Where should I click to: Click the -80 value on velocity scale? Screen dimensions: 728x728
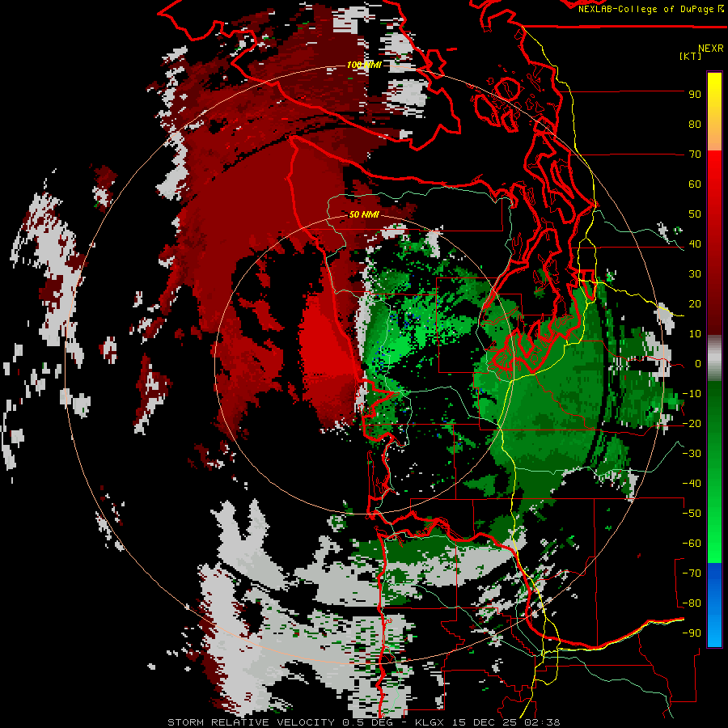pyautogui.click(x=692, y=603)
